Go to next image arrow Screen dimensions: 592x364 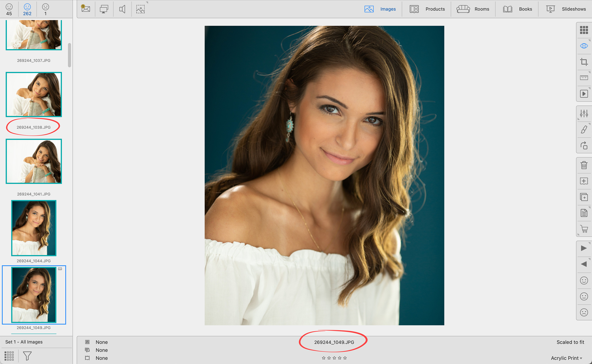584,248
